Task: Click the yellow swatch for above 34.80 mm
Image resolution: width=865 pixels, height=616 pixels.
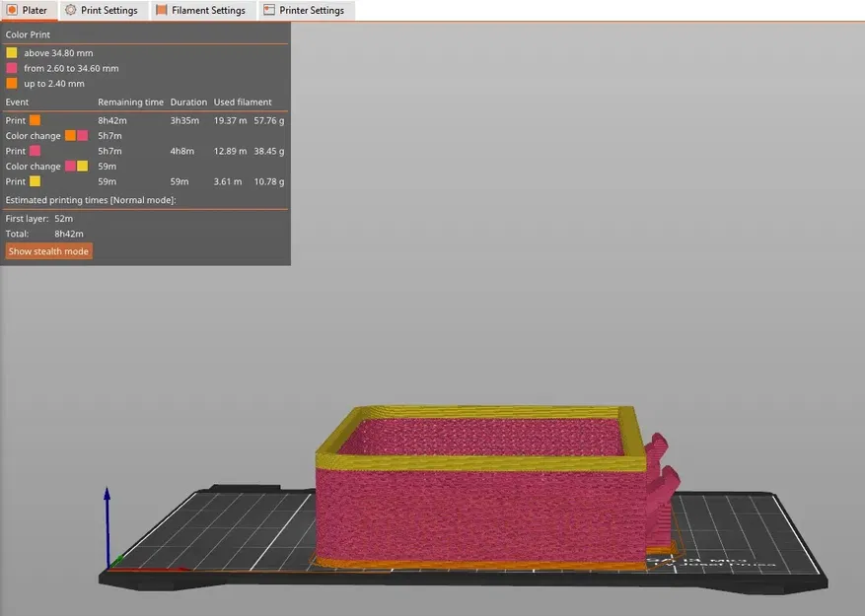Action: coord(13,51)
